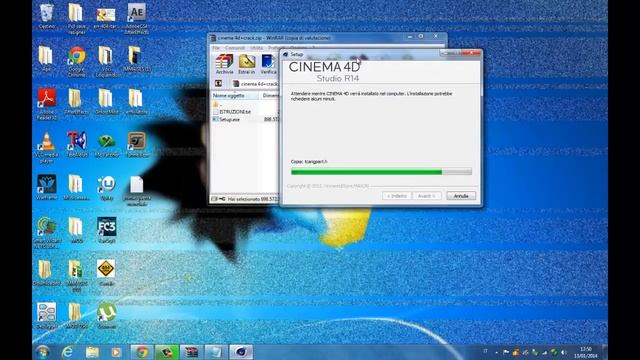The width and height of the screenshot is (640, 360).
Task: Select the brown square app desktop shortcut
Action: tap(136, 145)
